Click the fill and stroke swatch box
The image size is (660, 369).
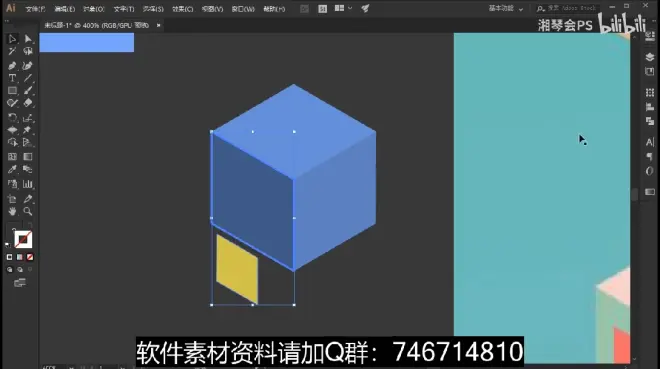(x=23, y=239)
